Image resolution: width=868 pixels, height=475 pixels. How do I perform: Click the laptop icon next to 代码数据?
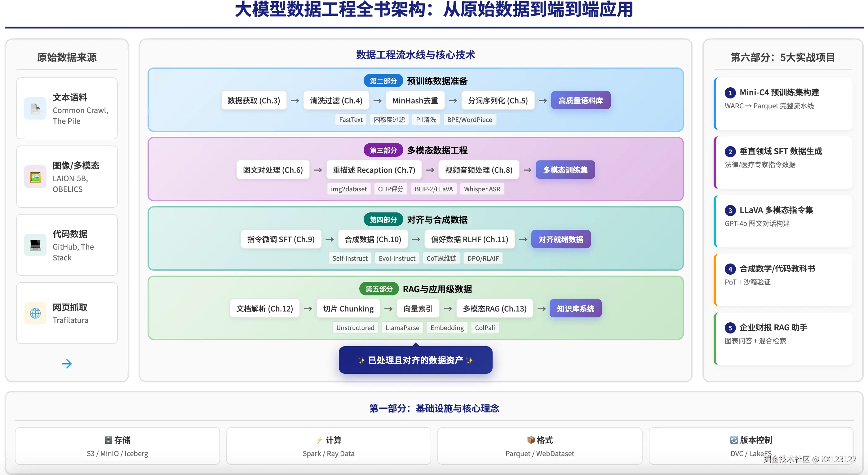click(35, 245)
